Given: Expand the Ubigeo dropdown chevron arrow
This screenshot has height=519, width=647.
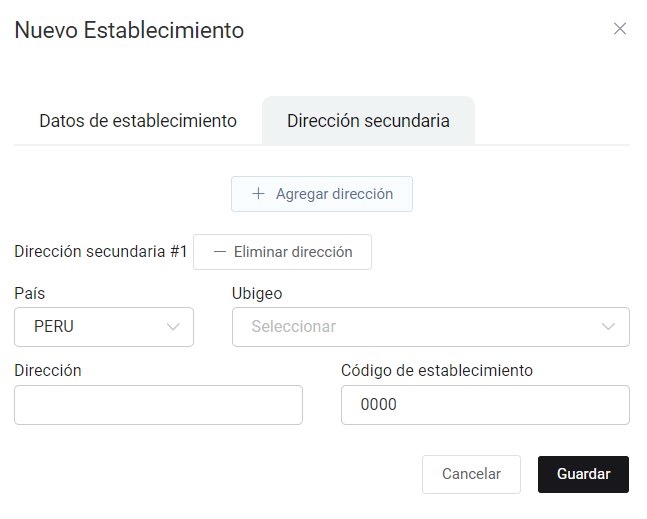Looking at the screenshot, I should 609,327.
